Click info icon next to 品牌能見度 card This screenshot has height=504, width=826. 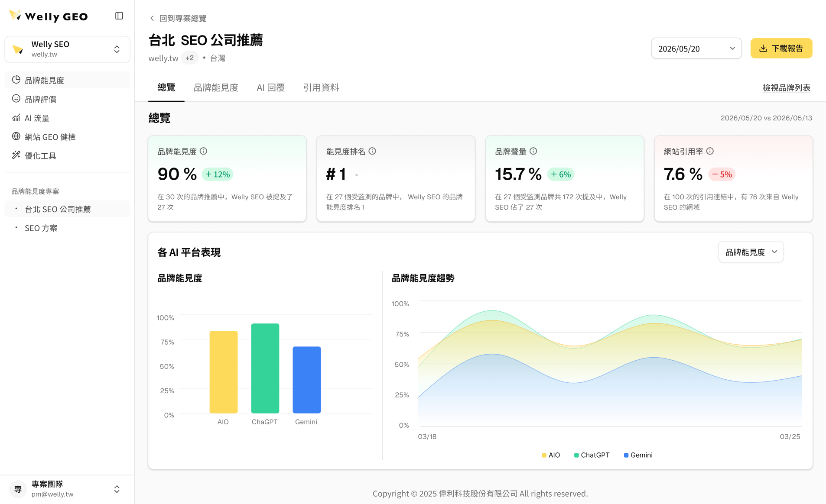(203, 151)
